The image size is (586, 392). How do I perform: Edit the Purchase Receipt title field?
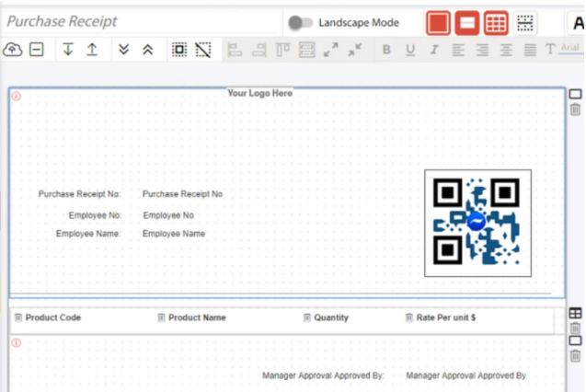pos(142,21)
